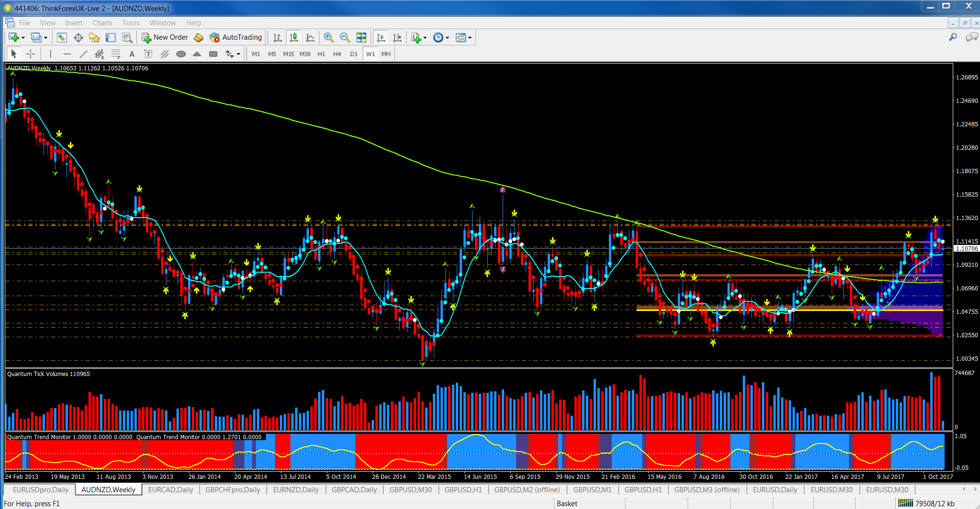980x509 pixels.
Task: Select the Text 'A' drawing tool
Action: (132, 54)
